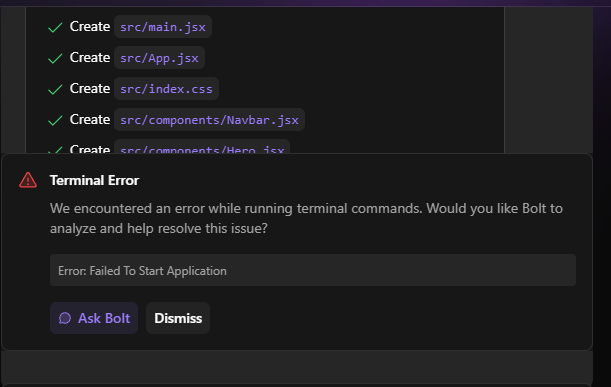The image size is (611, 387).
Task: Open the src/App.jsx file chip
Action: tap(159, 58)
